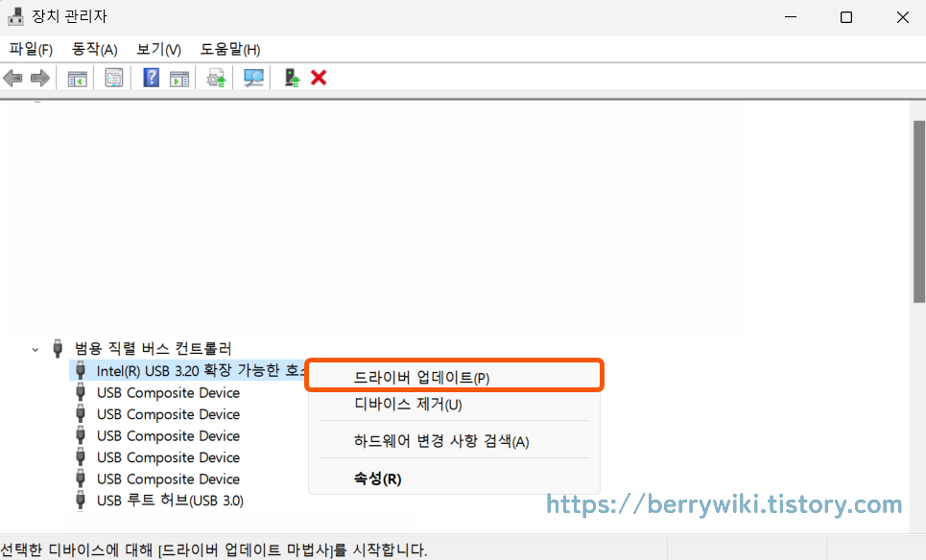926x560 pixels.
Task: Open the 파일(F) menu
Action: coord(29,49)
